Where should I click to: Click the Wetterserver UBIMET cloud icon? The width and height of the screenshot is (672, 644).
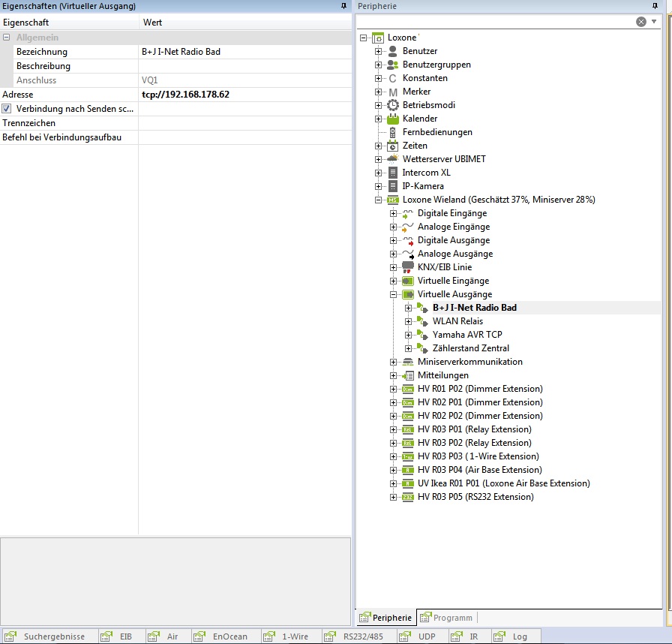click(x=393, y=159)
